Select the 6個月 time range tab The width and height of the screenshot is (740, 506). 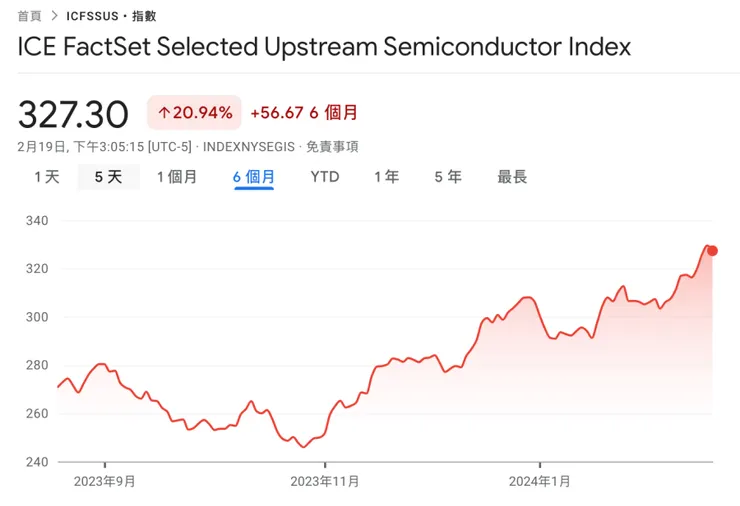coord(254,177)
